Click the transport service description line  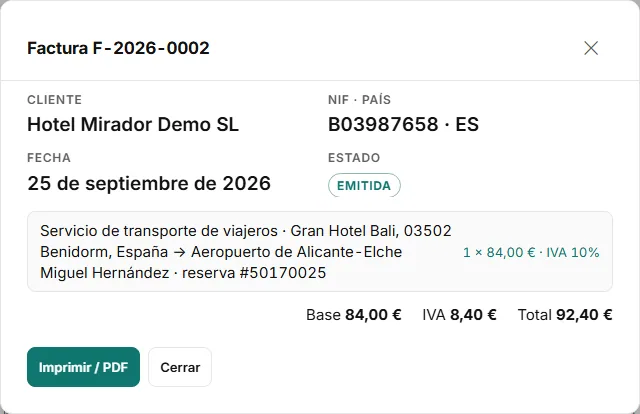(x=246, y=252)
